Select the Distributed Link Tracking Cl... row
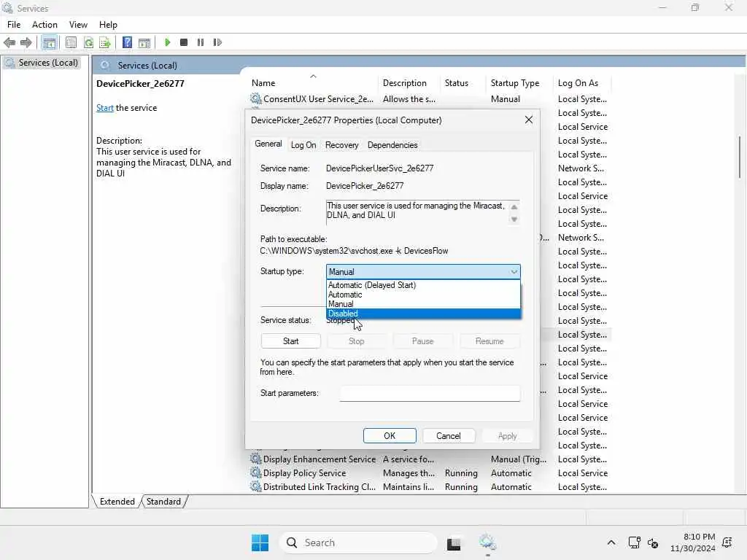The width and height of the screenshot is (747, 560). (429, 486)
